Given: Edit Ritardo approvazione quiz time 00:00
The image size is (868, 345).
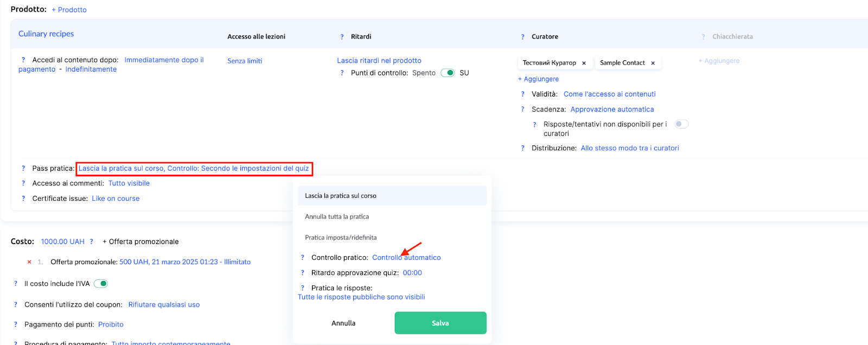Looking at the screenshot, I should 412,273.
